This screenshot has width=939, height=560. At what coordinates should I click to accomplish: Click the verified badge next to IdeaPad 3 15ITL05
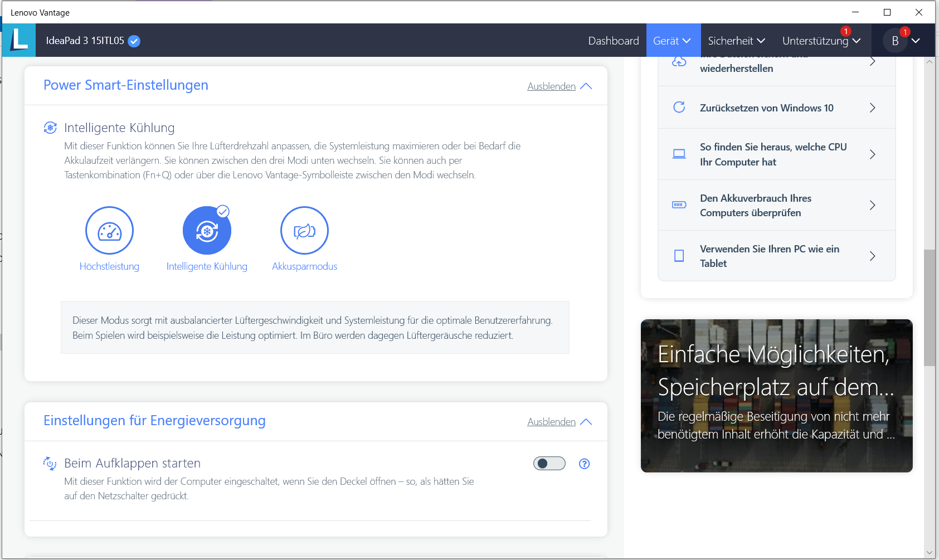coord(134,41)
